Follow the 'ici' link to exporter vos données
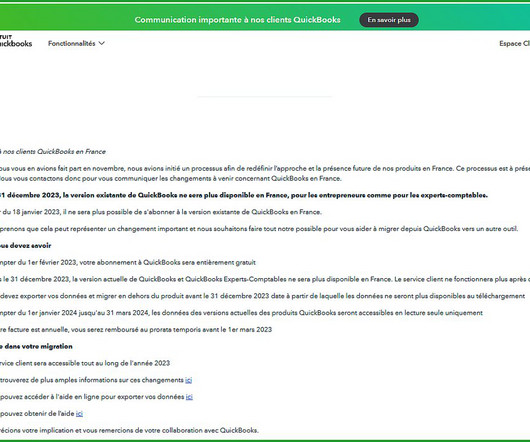530x442 pixels. (189, 397)
